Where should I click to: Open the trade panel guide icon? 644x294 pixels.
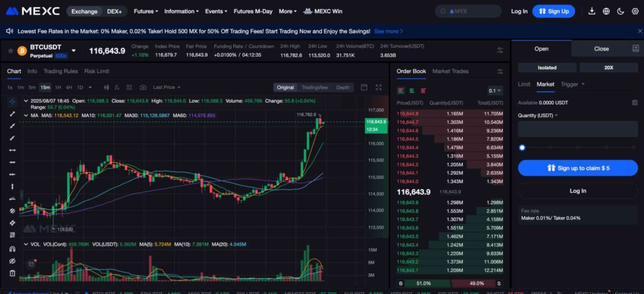point(635,48)
